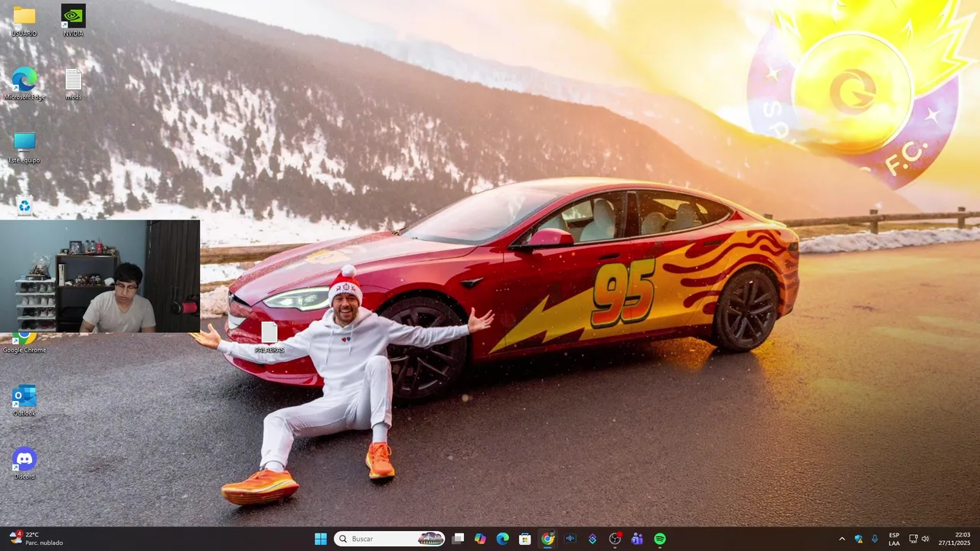Open Microsoft Store from taskbar
980x551 pixels.
coord(525,539)
